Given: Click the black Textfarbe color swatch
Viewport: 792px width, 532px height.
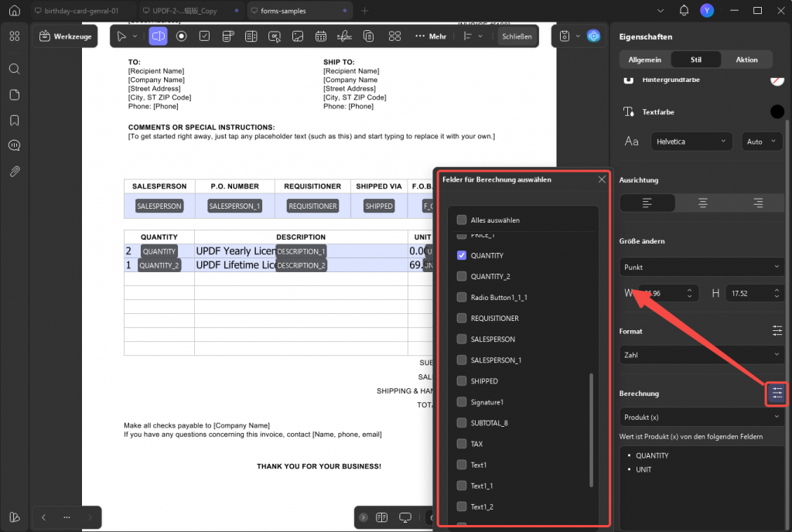Looking at the screenshot, I should (777, 111).
